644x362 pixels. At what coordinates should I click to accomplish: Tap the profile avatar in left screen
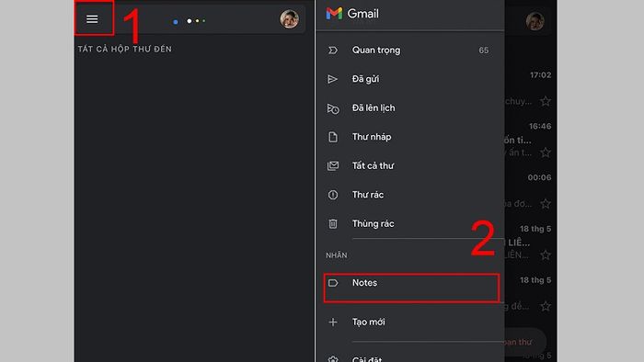[x=289, y=19]
